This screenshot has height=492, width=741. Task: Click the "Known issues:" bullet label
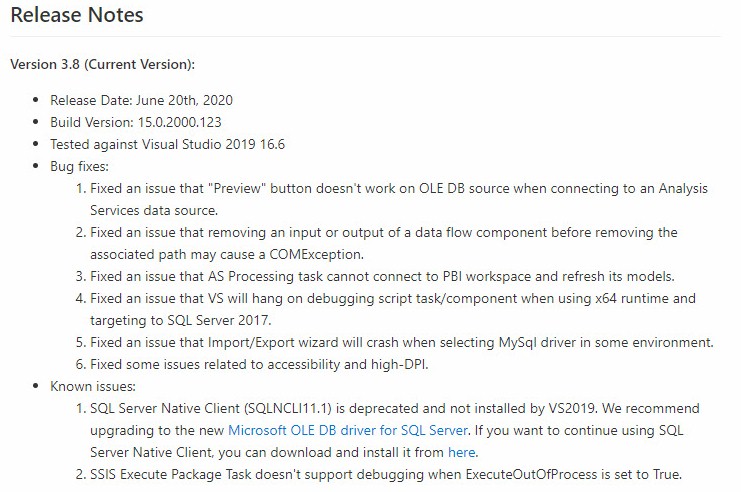point(93,387)
